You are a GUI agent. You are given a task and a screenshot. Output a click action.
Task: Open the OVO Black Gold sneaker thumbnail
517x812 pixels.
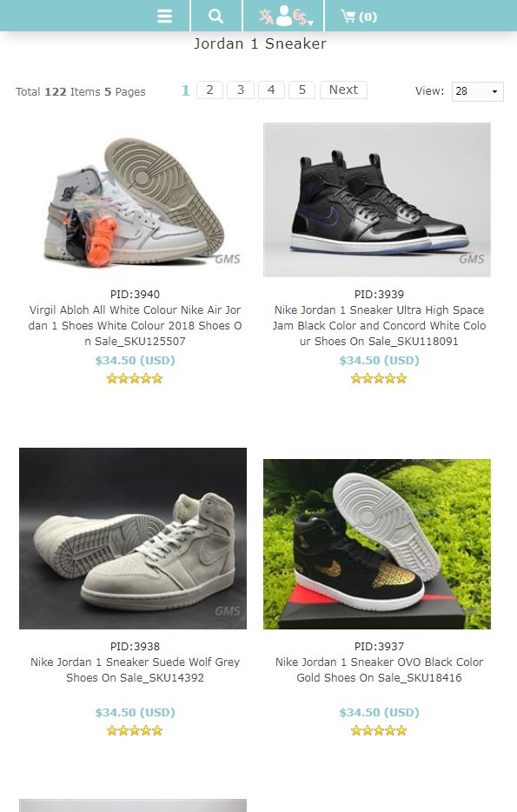[x=377, y=544]
